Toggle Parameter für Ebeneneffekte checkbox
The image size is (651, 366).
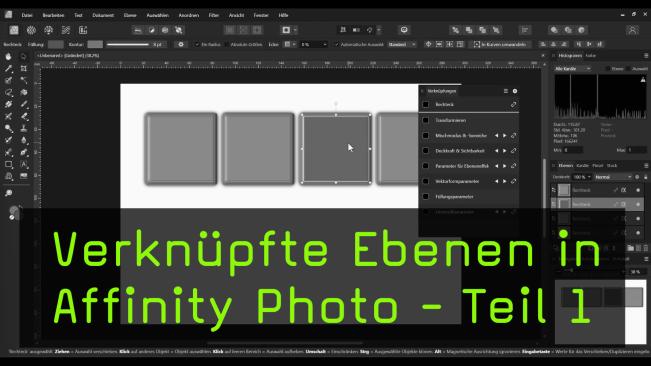426,166
